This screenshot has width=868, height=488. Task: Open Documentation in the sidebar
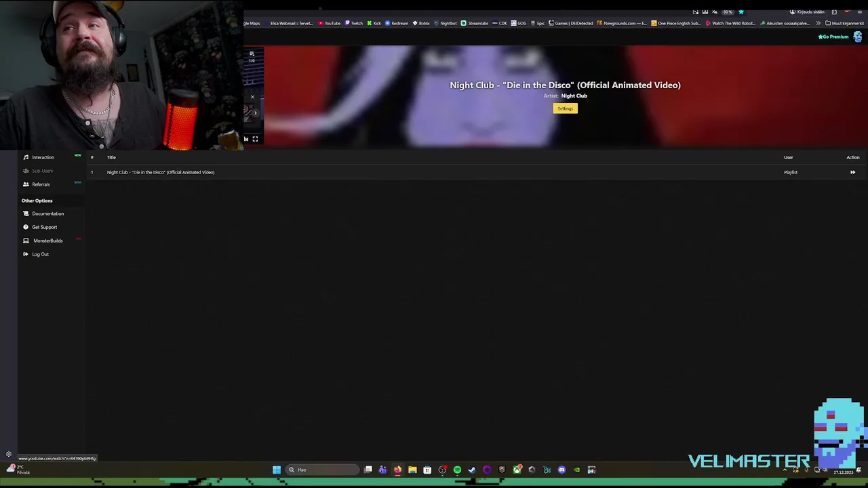point(47,213)
